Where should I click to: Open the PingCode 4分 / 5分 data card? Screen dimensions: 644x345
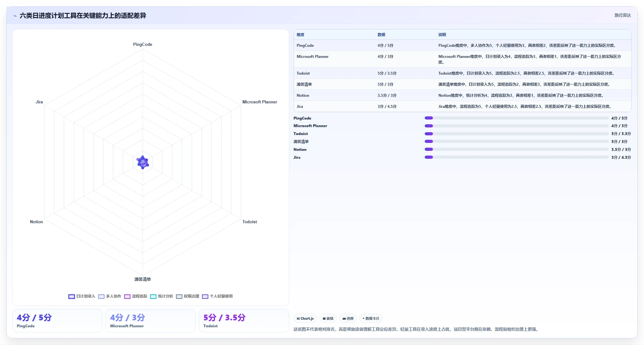tap(57, 321)
